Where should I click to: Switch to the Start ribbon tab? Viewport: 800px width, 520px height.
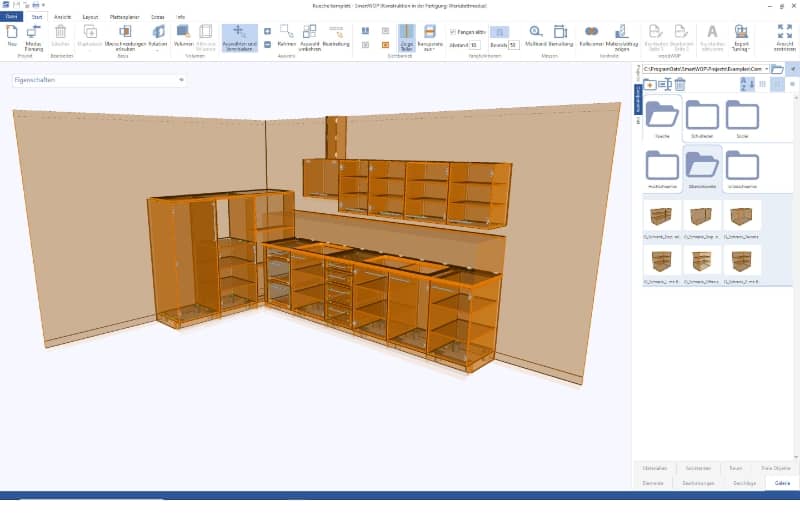point(37,17)
